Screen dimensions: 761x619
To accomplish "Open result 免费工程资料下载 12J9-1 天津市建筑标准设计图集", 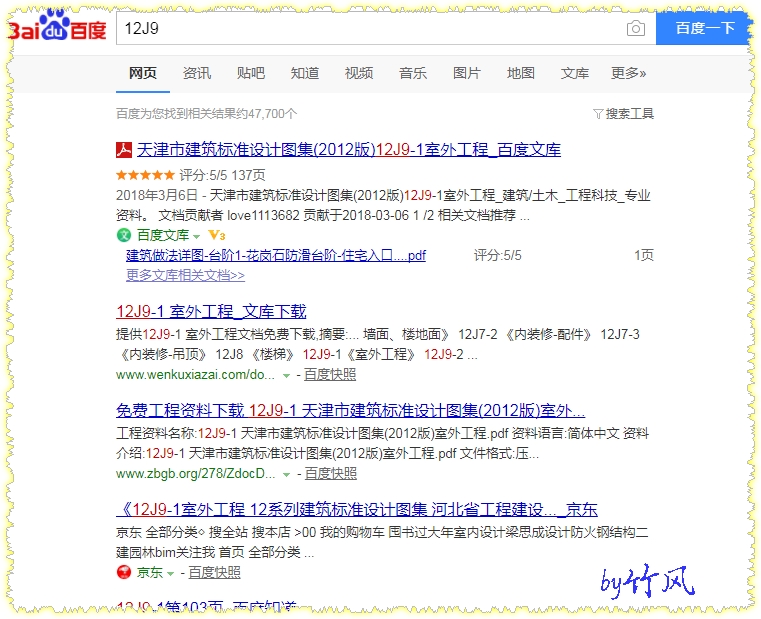I will coord(350,411).
